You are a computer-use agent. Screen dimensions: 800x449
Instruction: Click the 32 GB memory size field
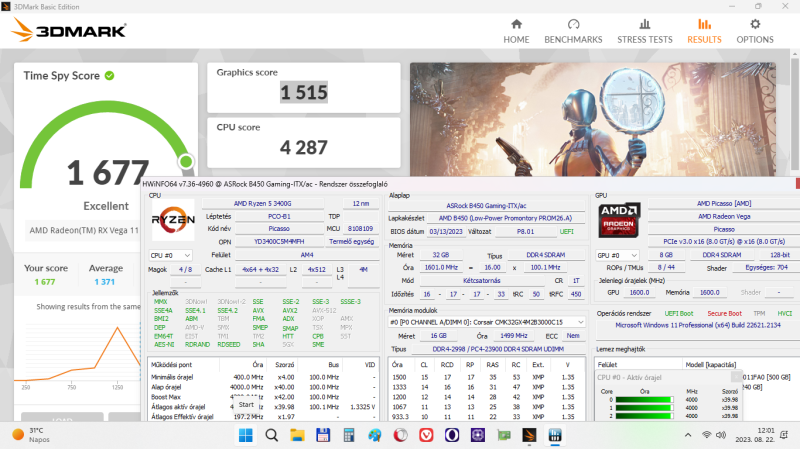(x=440, y=255)
